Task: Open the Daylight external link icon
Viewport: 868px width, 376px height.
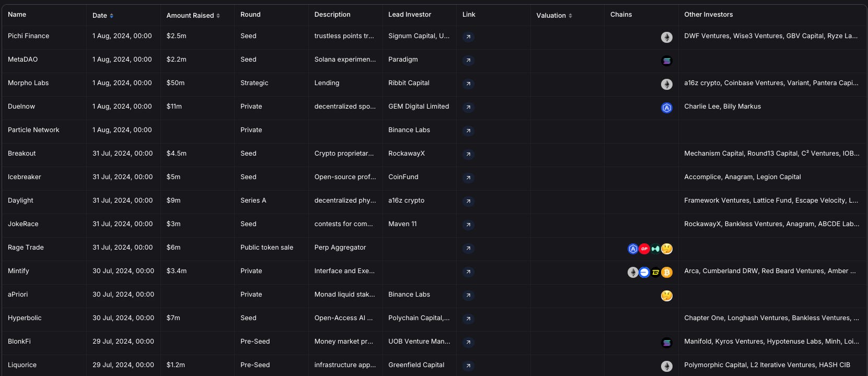Action: (x=469, y=201)
